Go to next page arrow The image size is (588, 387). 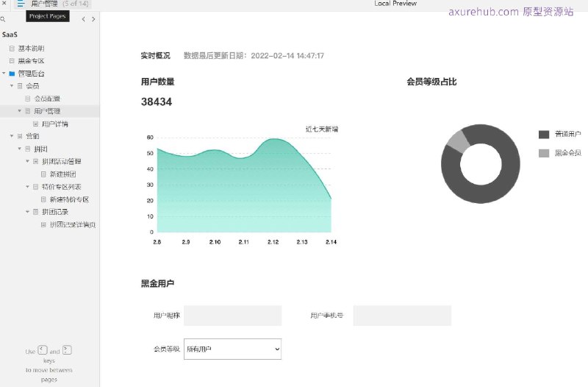click(93, 19)
